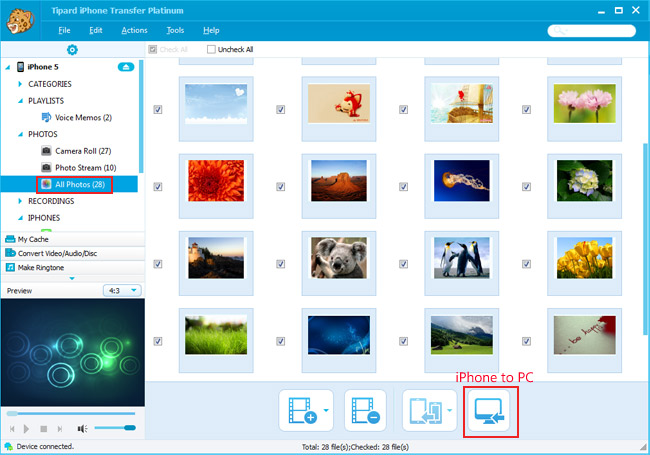Uncheck the red cartoon photo checkbox
Viewport: 650px width, 455px height.
[x=281, y=109]
